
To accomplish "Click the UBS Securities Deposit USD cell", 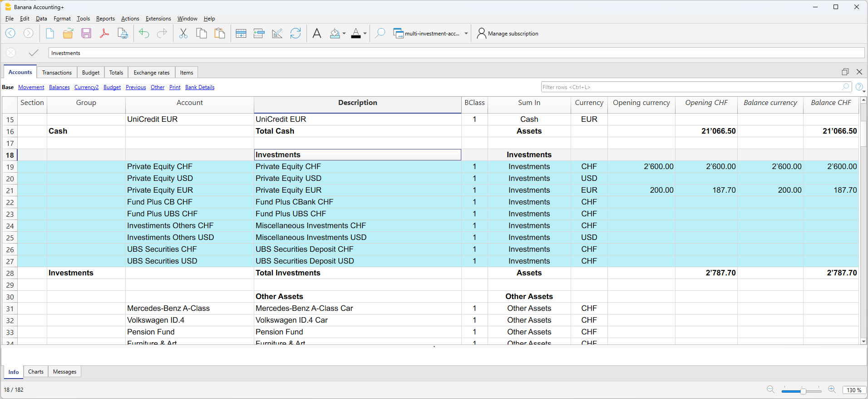I will point(358,261).
